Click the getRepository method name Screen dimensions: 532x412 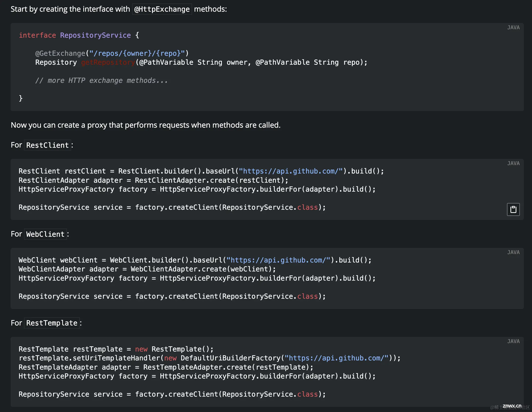tap(108, 62)
